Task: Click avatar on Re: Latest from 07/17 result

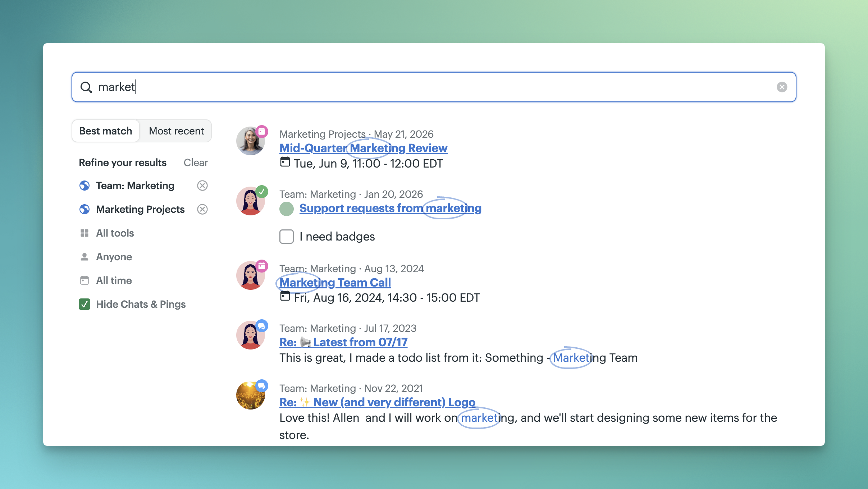Action: [x=250, y=335]
